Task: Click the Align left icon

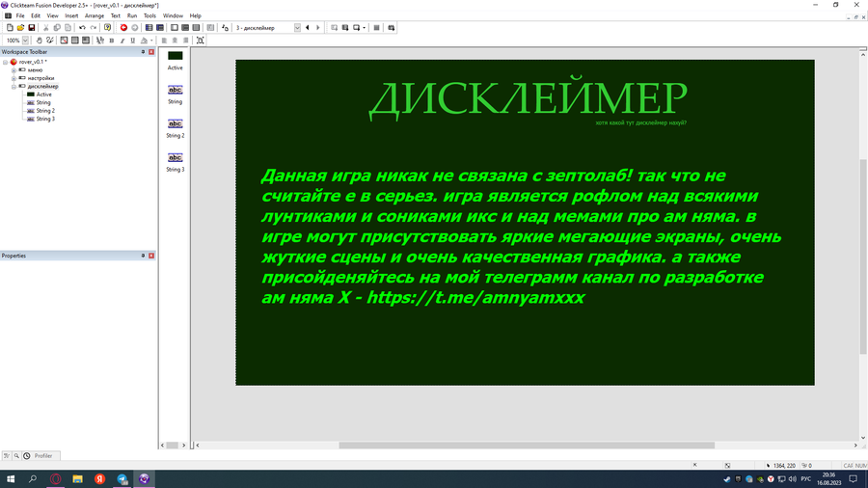Action: tap(164, 41)
